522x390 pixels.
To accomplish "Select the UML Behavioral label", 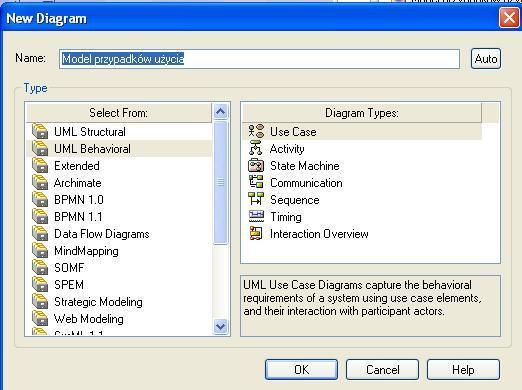I will click(92, 149).
